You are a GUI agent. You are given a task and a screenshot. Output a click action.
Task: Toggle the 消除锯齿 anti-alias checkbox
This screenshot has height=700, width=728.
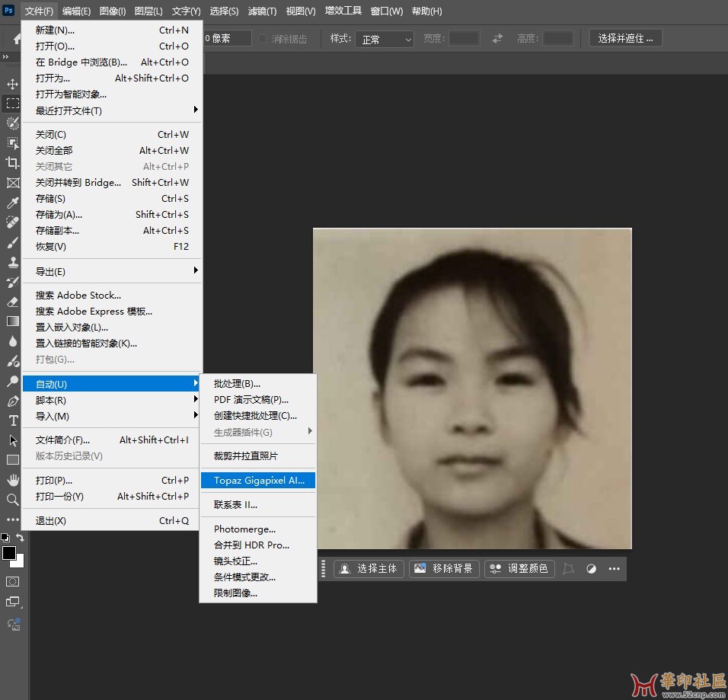[x=263, y=39]
